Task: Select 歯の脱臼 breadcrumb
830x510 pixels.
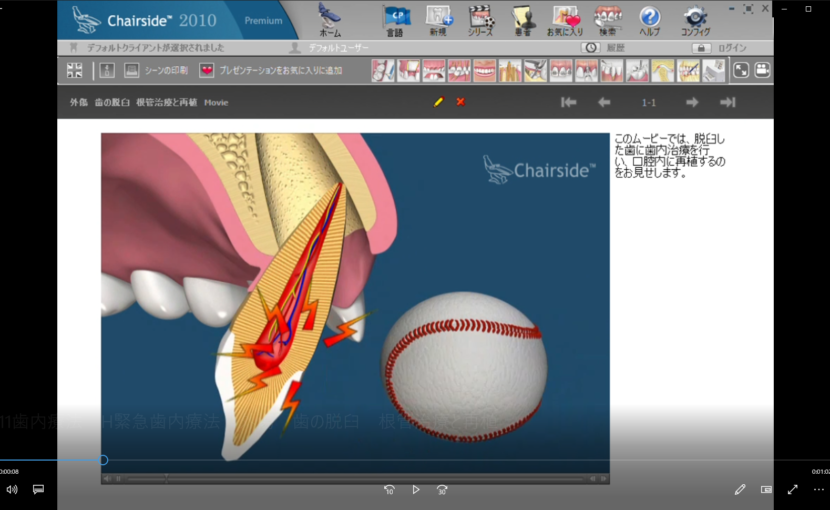Action: [112, 102]
